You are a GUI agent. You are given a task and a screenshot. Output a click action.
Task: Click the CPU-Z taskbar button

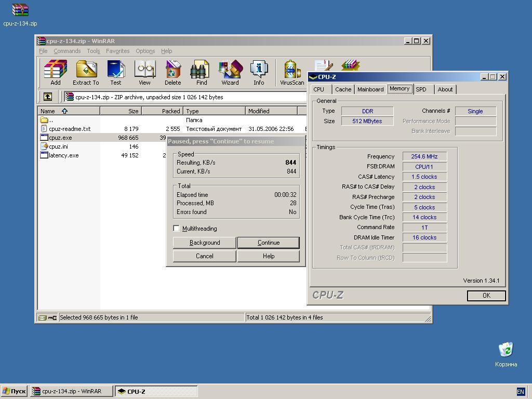[x=156, y=391]
